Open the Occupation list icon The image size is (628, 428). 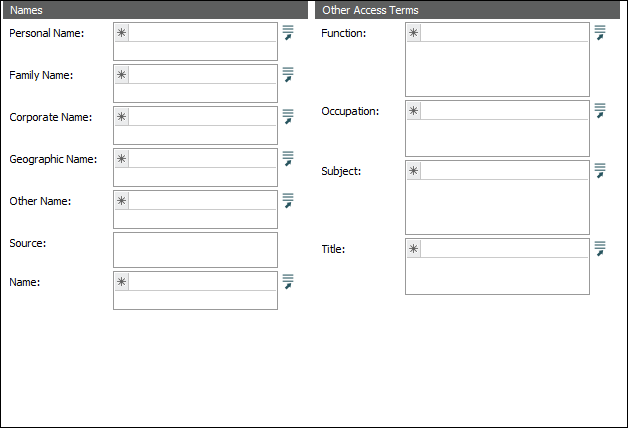click(x=600, y=110)
